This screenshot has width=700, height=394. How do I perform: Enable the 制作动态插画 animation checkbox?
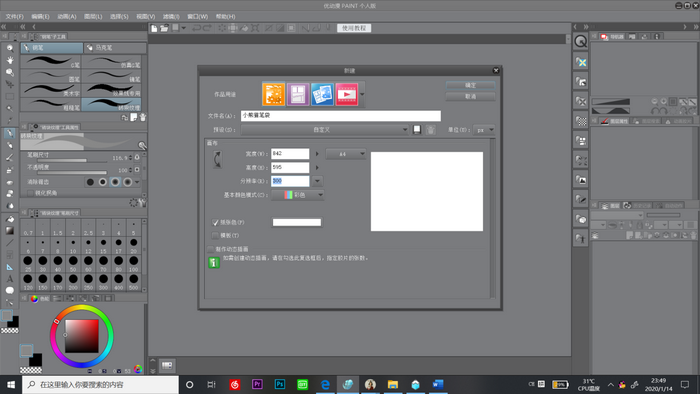coord(211,249)
